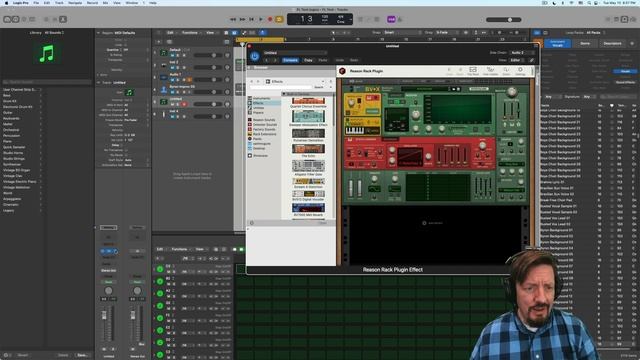Open the Side Chain Audio 2 dropdown
The height and width of the screenshot is (360, 640).
point(522,53)
